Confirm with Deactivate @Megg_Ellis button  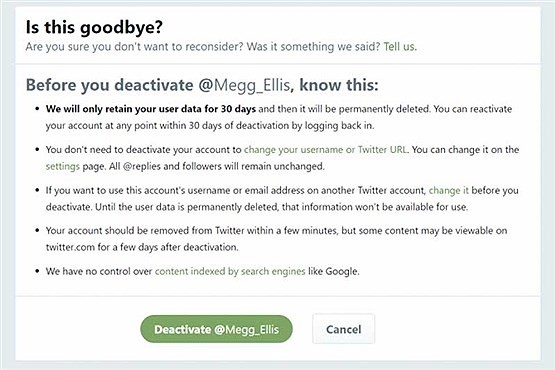tap(216, 329)
